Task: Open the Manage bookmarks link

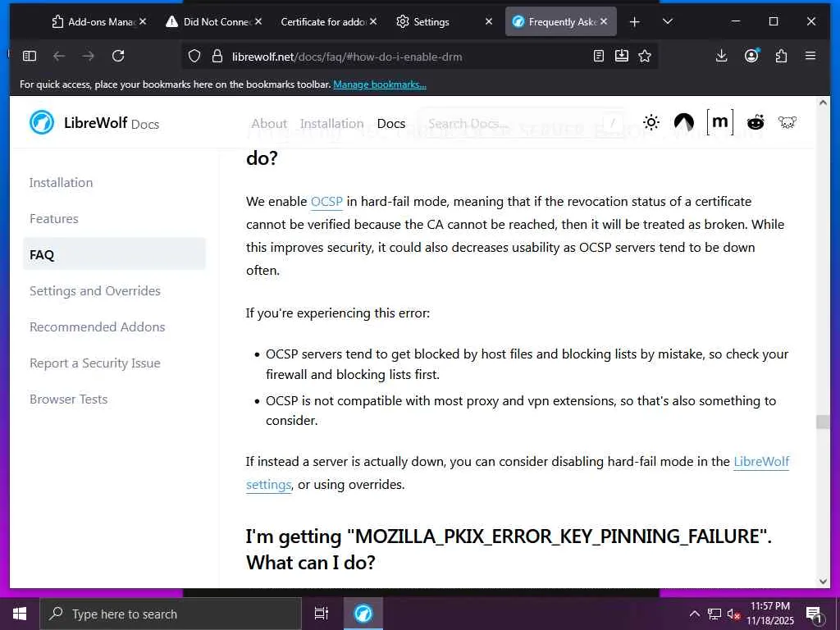Action: tap(380, 84)
